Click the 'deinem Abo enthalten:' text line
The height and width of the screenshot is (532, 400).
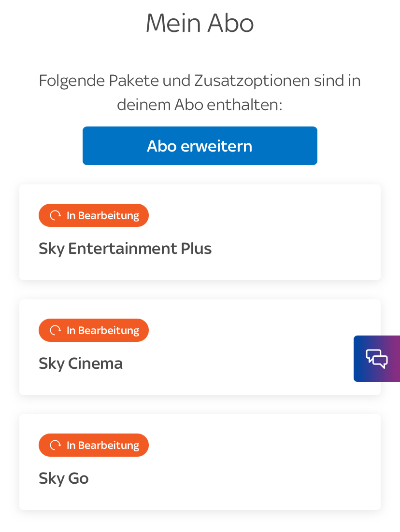pos(200,104)
